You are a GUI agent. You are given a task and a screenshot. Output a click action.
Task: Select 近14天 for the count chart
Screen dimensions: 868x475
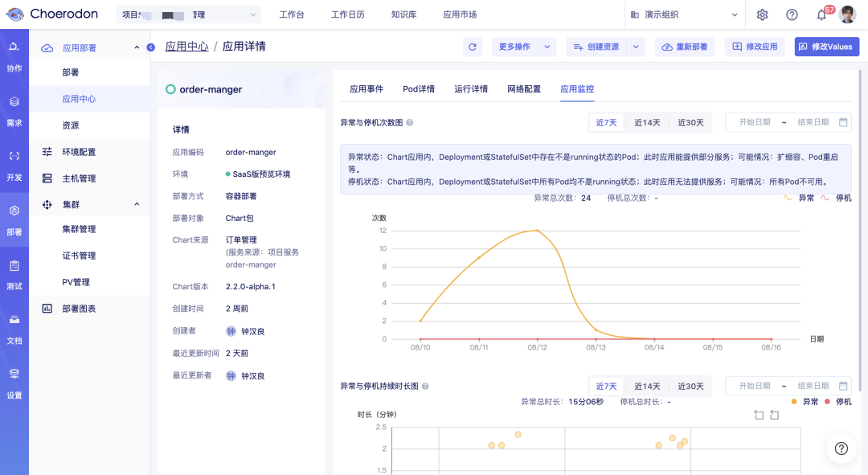coord(646,122)
